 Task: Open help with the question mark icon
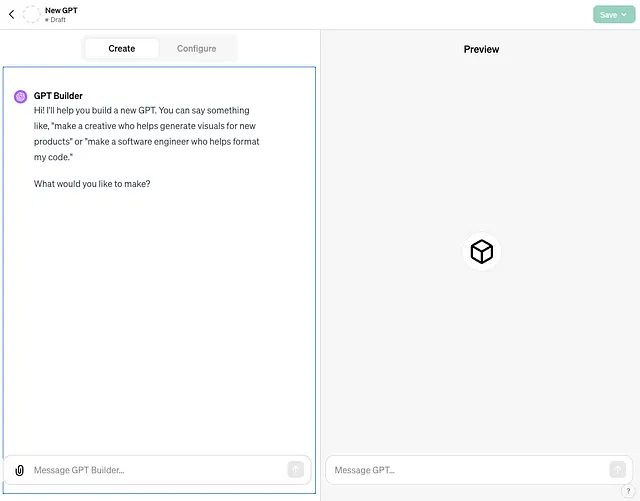tap(628, 491)
